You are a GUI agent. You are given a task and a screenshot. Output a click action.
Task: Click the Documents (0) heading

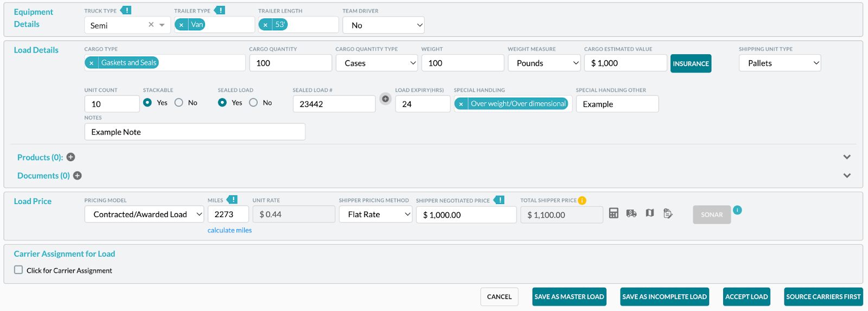tap(43, 176)
